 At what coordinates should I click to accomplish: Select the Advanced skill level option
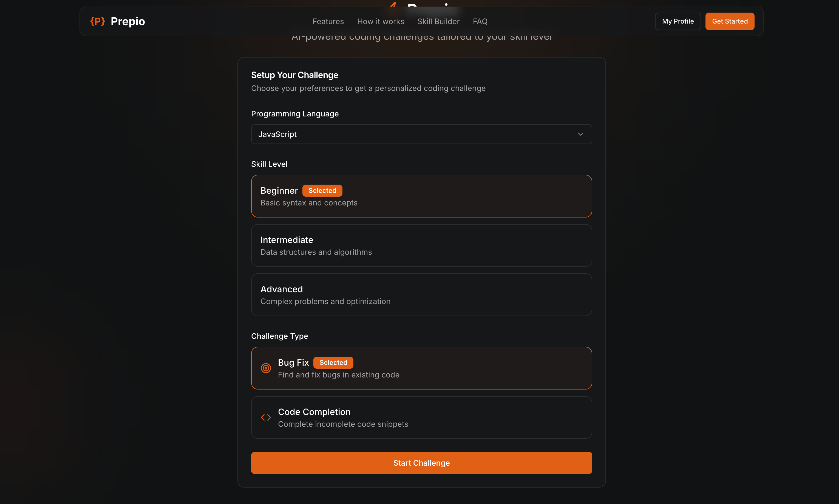(x=421, y=295)
